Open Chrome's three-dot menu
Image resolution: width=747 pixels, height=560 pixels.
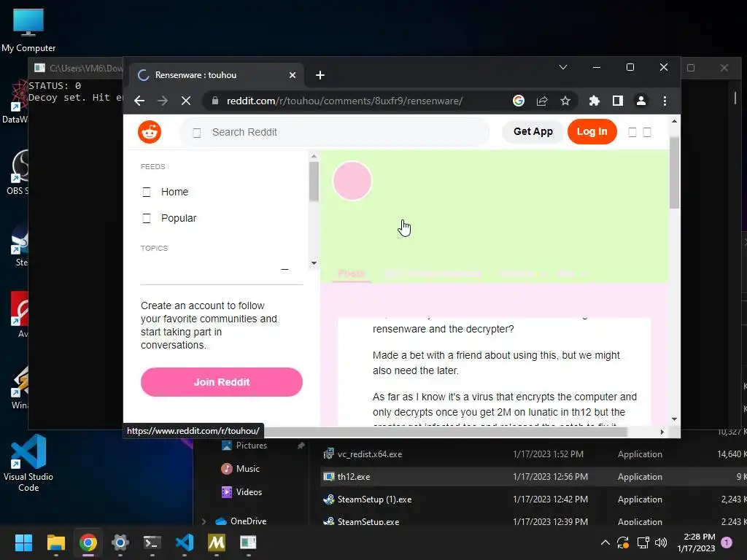pyautogui.click(x=665, y=101)
